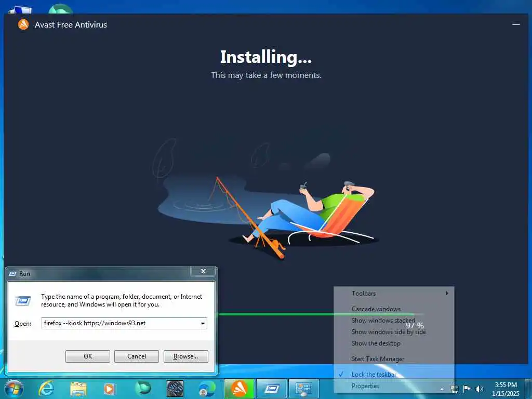Open Windows Media Player from the taskbar
Image resolution: width=532 pixels, height=399 pixels.
pos(110,389)
